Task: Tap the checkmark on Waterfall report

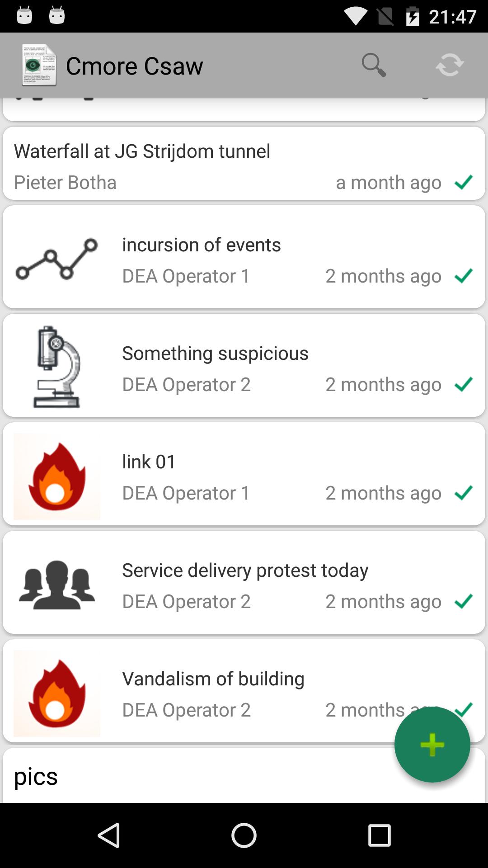Action: pos(464,182)
